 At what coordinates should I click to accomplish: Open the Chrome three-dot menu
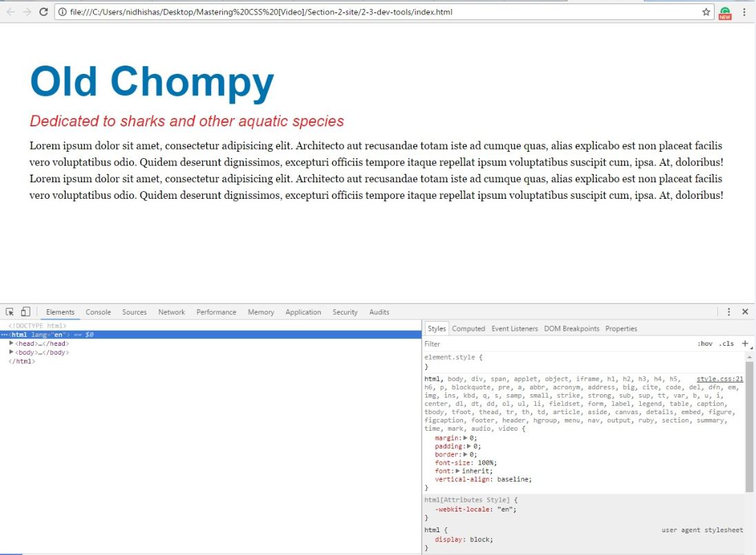pos(744,12)
